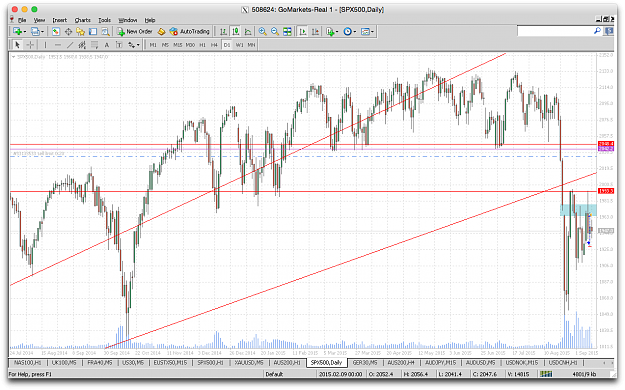Screen dimensions: 625x390
Task: Set timeframe to W1
Action: tap(239, 45)
